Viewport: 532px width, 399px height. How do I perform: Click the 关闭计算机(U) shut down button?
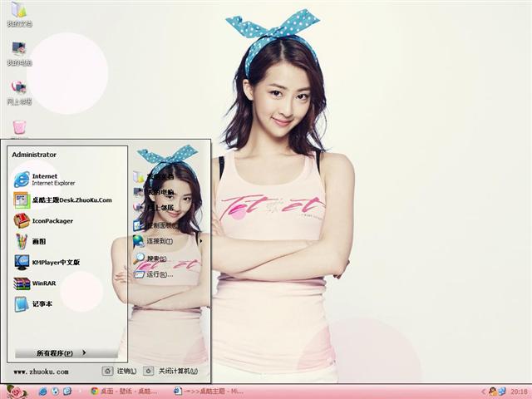point(171,372)
